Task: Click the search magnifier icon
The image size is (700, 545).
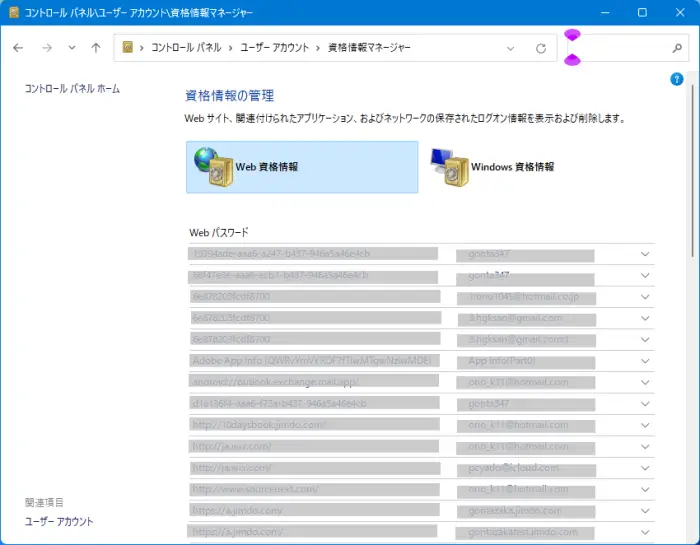Action: point(677,48)
